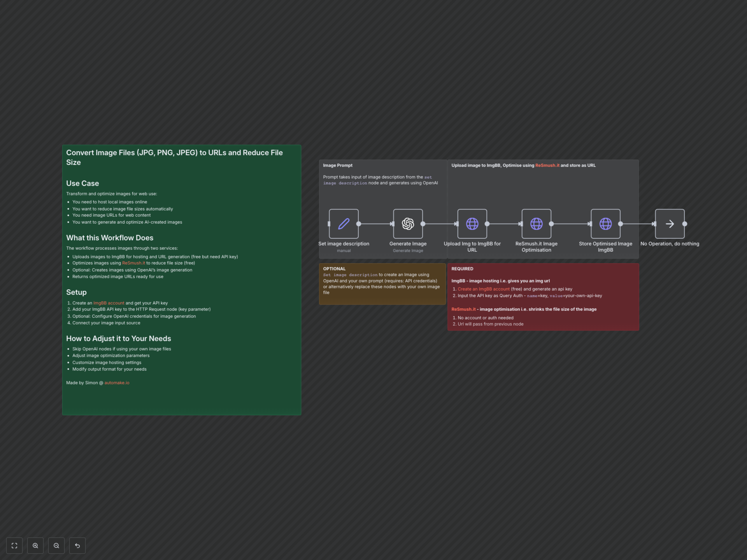Click the connection between Generate Image and Upload nodes
Image resolution: width=747 pixels, height=560 pixels.
tap(439, 224)
